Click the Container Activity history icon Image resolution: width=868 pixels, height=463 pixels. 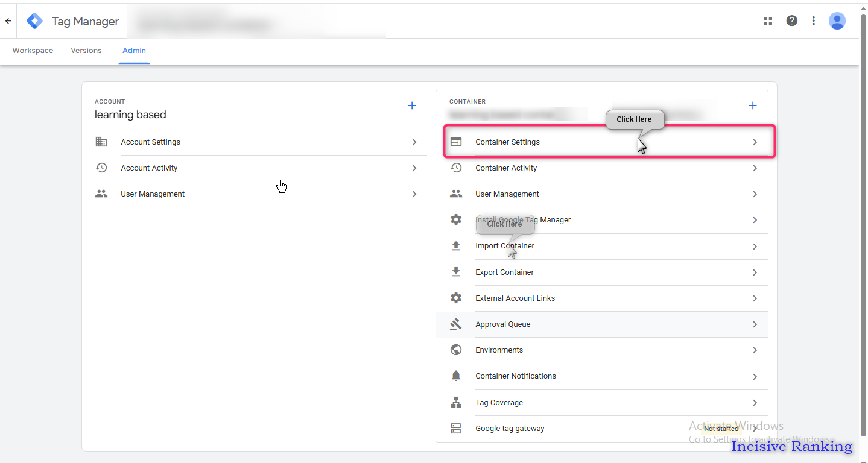[456, 168]
